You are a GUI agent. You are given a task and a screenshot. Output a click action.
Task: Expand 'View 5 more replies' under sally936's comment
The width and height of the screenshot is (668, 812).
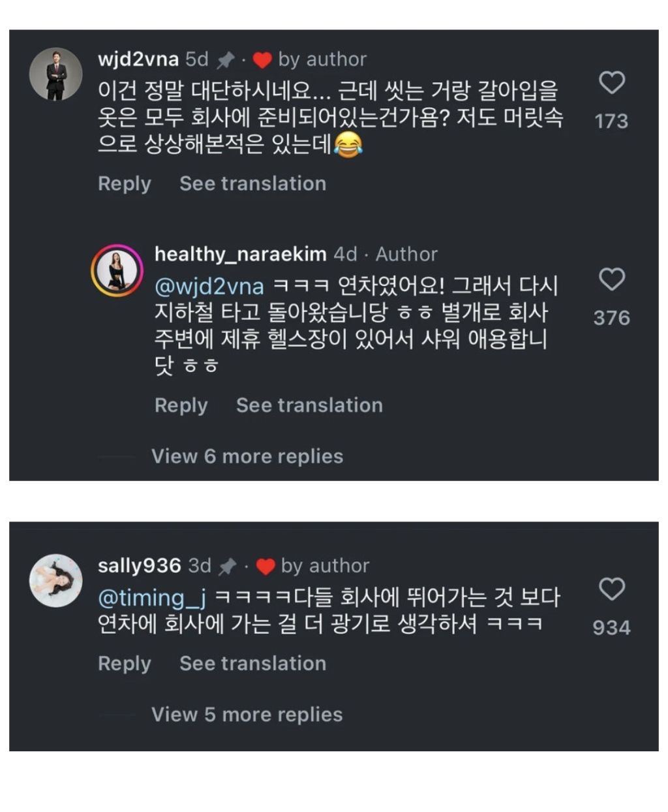click(x=246, y=714)
